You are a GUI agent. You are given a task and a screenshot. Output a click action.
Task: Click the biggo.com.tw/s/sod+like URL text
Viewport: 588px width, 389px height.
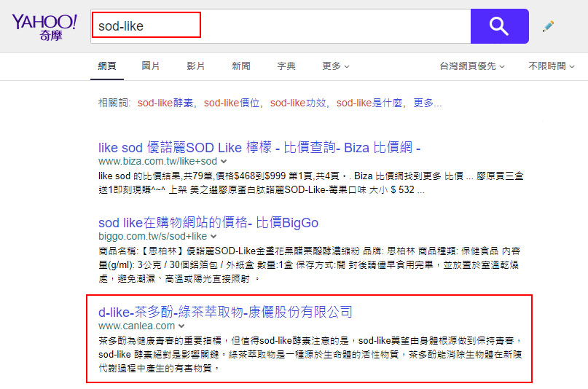(x=152, y=237)
